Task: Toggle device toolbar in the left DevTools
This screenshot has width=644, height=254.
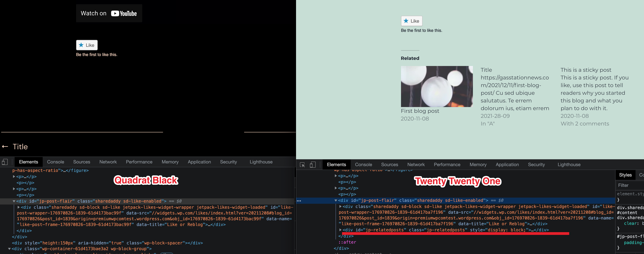Action: point(5,162)
